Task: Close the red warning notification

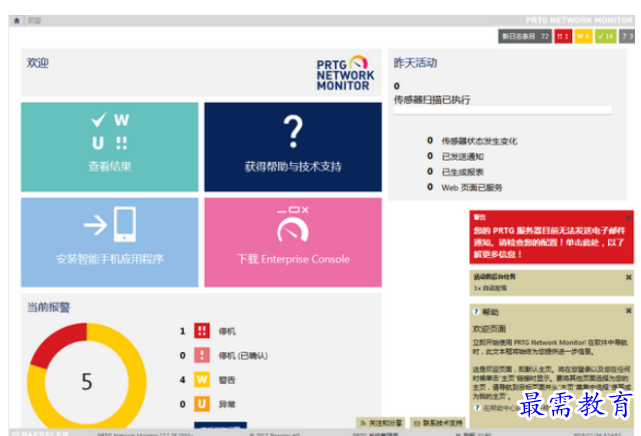Action: (629, 218)
